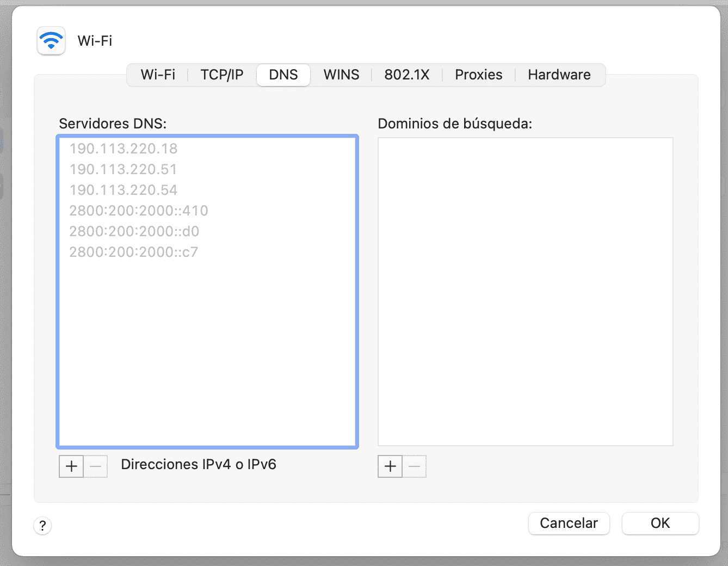Select DNS server 2800:200:2000::410
Screen dimensions: 728x566
(138, 211)
